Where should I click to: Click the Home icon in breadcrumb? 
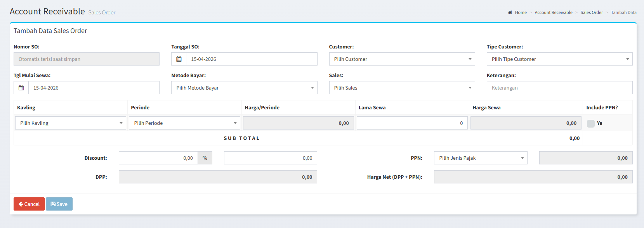[510, 12]
